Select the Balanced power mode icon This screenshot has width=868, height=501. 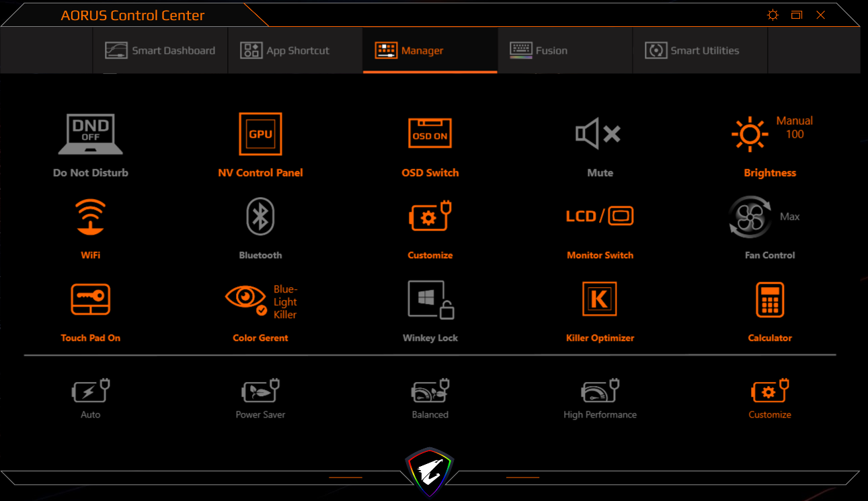[x=430, y=390]
